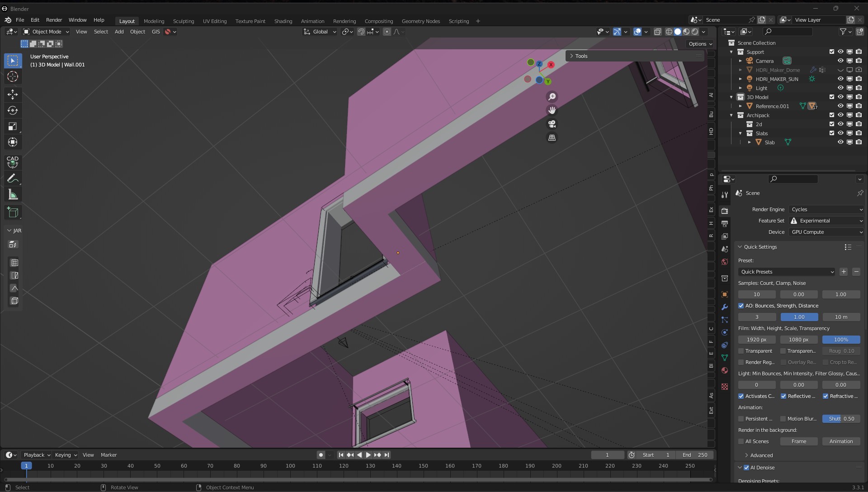868x492 pixels.
Task: Uncheck the Support collection checkbox
Action: tap(832, 52)
